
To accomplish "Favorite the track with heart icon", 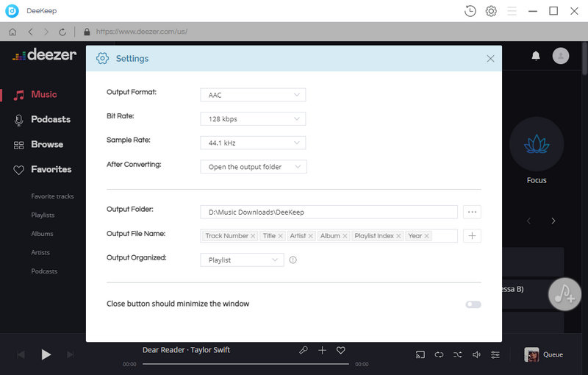I will [x=340, y=350].
